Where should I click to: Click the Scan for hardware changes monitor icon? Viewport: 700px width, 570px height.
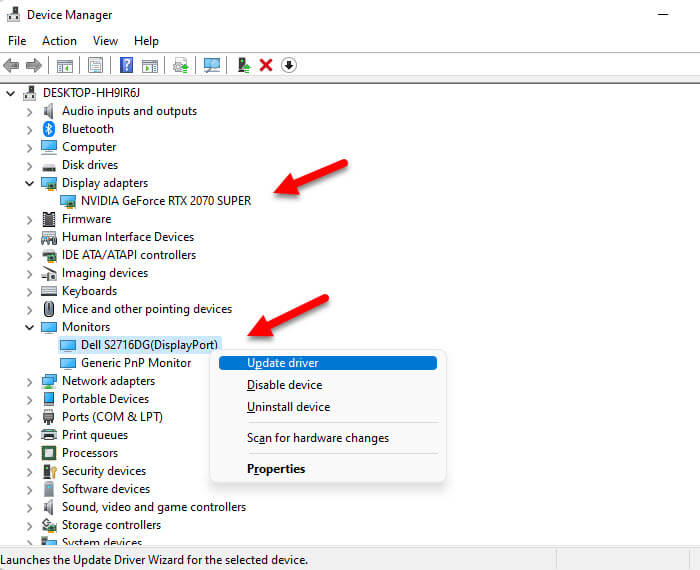click(x=212, y=65)
